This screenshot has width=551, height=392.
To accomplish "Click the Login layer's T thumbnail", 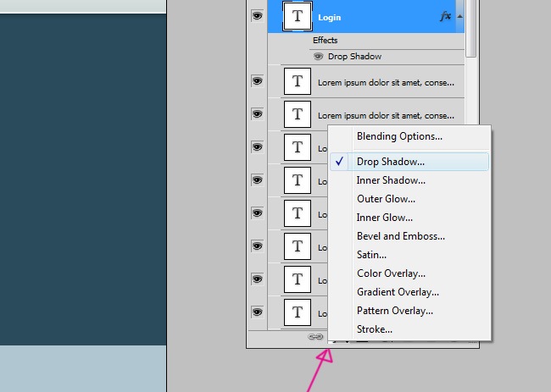I will pyautogui.click(x=298, y=16).
